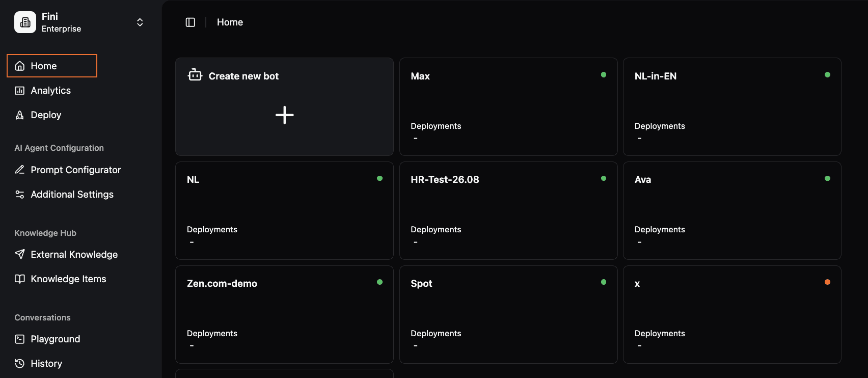The width and height of the screenshot is (868, 378).
Task: Open Additional Settings sliders icon
Action: [x=20, y=195]
